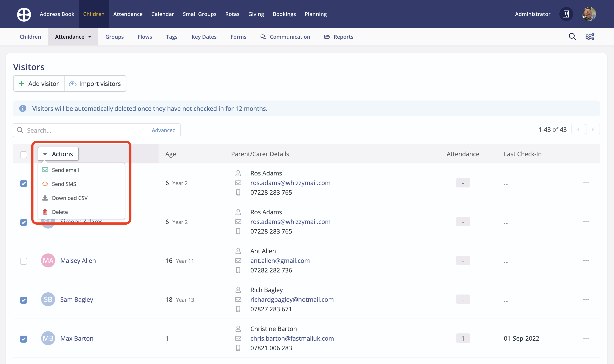The height and width of the screenshot is (364, 614).
Task: Expand the Attendance sub-menu dropdown
Action: 73,37
